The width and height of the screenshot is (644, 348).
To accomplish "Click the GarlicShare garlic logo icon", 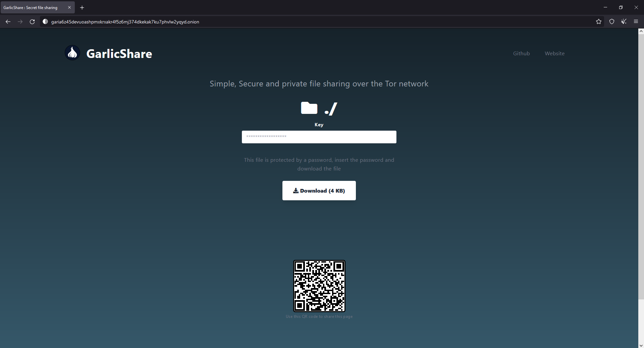I will pyautogui.click(x=72, y=53).
